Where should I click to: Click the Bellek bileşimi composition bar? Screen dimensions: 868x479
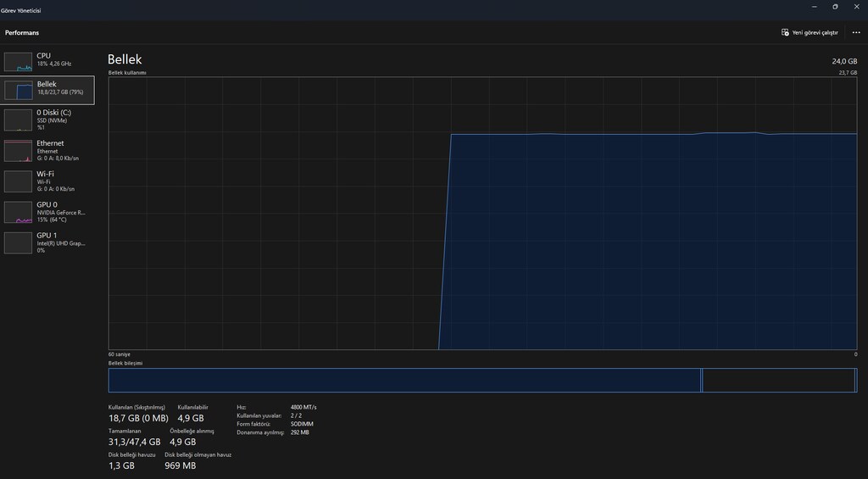pyautogui.click(x=482, y=381)
